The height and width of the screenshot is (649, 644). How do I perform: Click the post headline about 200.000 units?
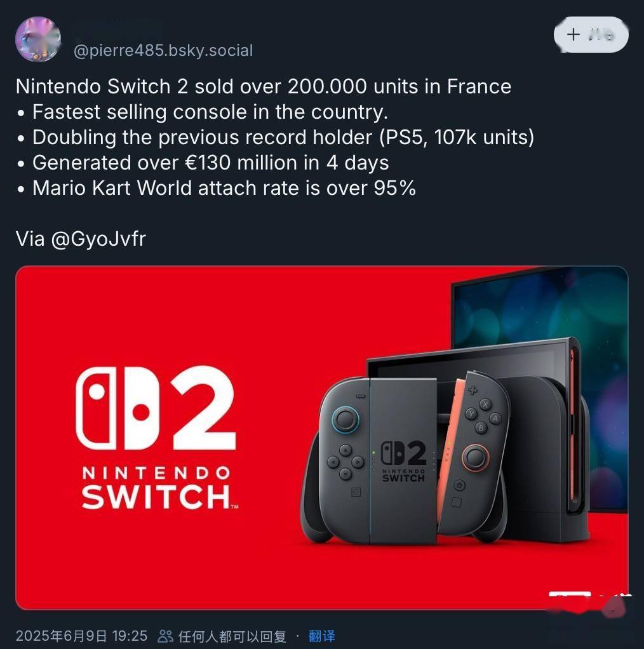coord(263,86)
